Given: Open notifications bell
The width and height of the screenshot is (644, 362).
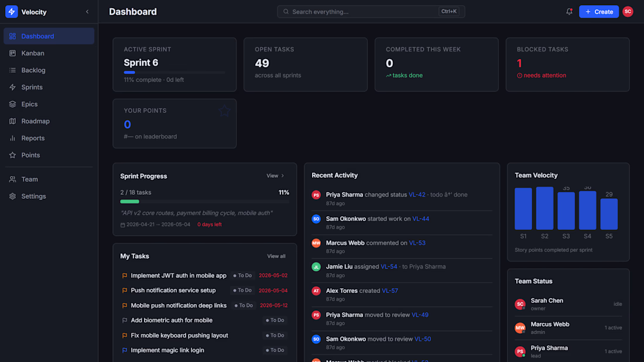Looking at the screenshot, I should [569, 12].
